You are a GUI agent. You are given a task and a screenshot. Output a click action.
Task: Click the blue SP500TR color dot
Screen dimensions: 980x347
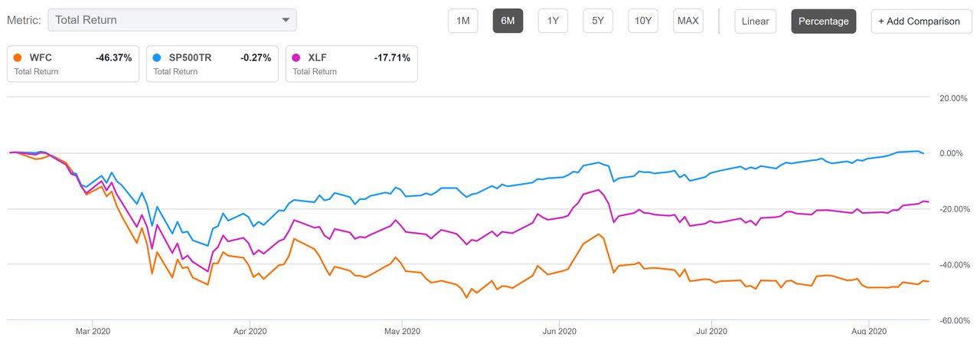coord(158,58)
